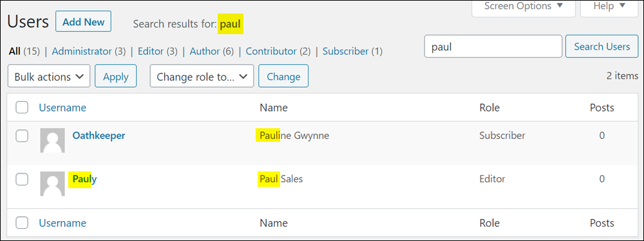The width and height of the screenshot is (644, 241).
Task: Select the Pauly user checkbox
Action: [22, 179]
